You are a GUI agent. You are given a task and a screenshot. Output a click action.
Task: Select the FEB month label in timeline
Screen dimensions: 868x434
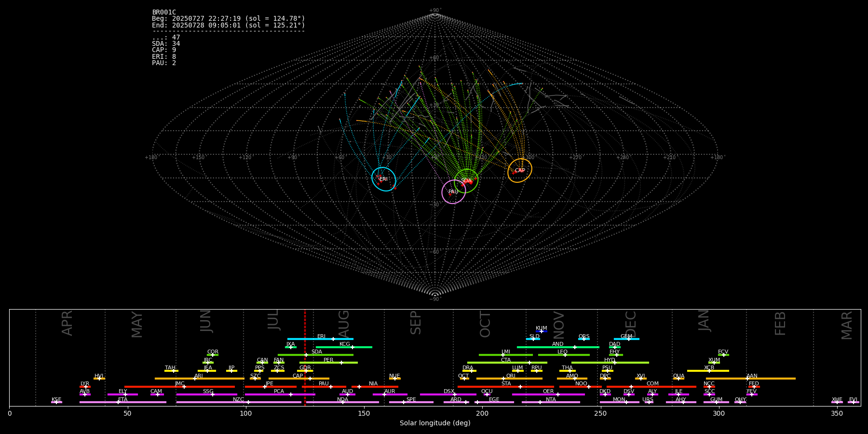coord(780,323)
